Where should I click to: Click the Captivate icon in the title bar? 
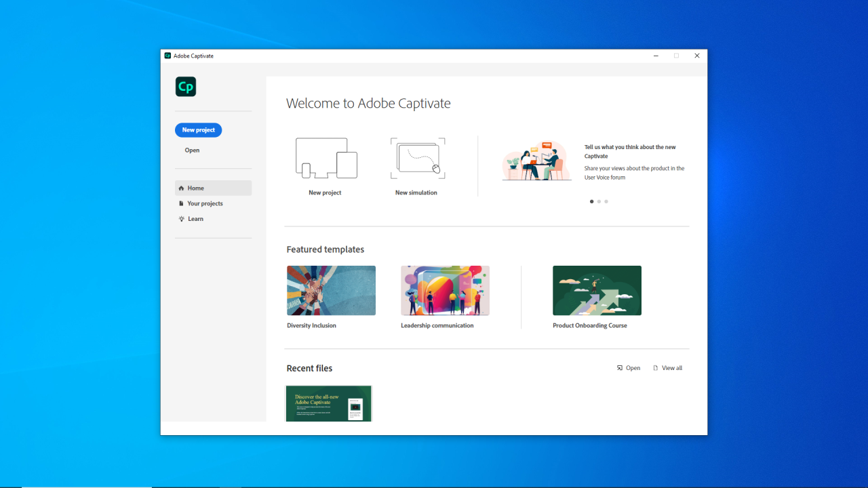tap(167, 56)
